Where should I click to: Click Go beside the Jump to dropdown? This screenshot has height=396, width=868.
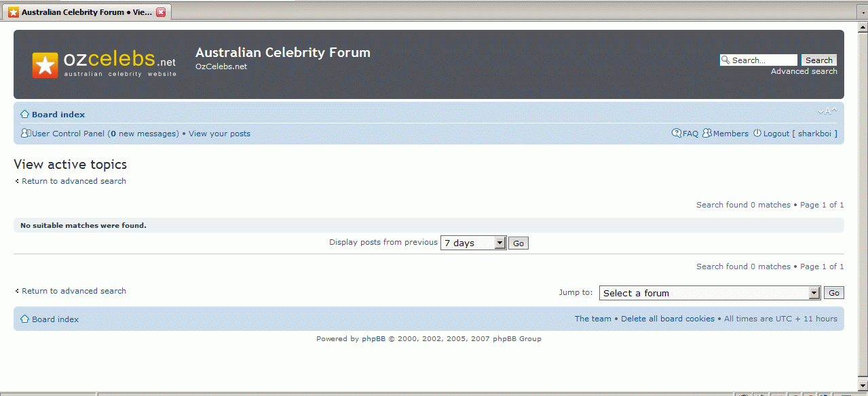(833, 293)
